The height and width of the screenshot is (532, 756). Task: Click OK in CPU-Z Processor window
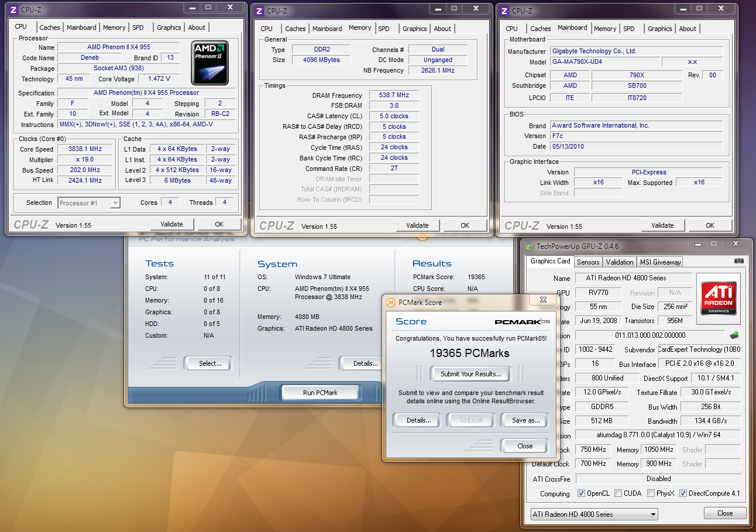(x=219, y=224)
